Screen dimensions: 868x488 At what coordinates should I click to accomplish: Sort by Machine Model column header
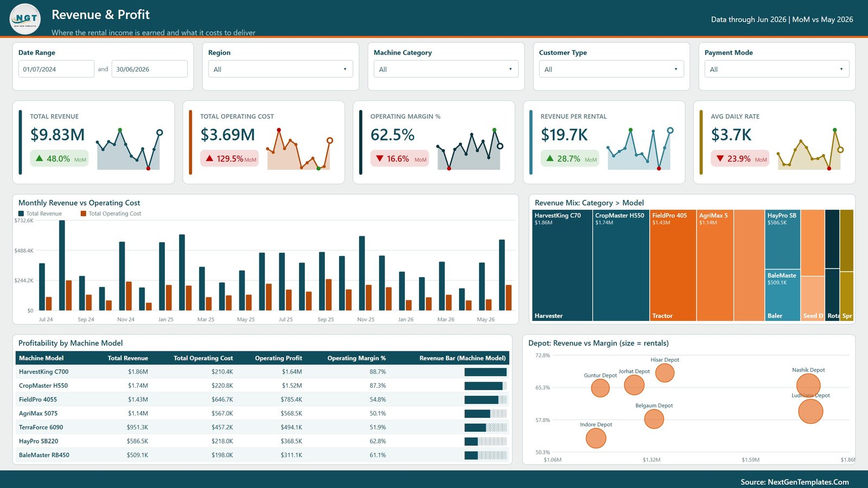coord(41,358)
